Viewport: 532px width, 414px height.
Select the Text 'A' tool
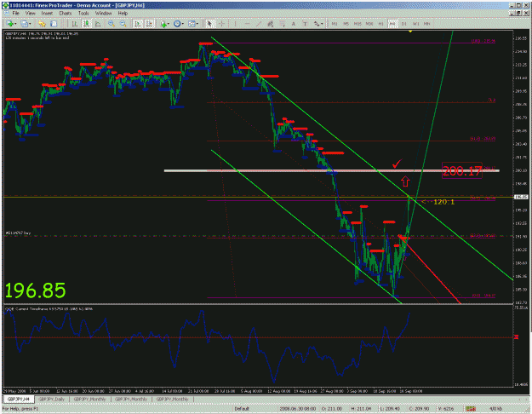point(294,24)
